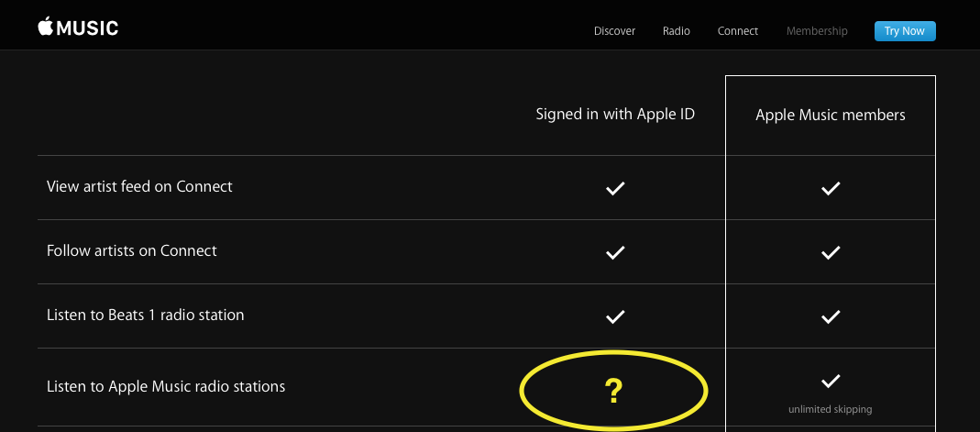Click the radio stations members checkmark

(830, 381)
